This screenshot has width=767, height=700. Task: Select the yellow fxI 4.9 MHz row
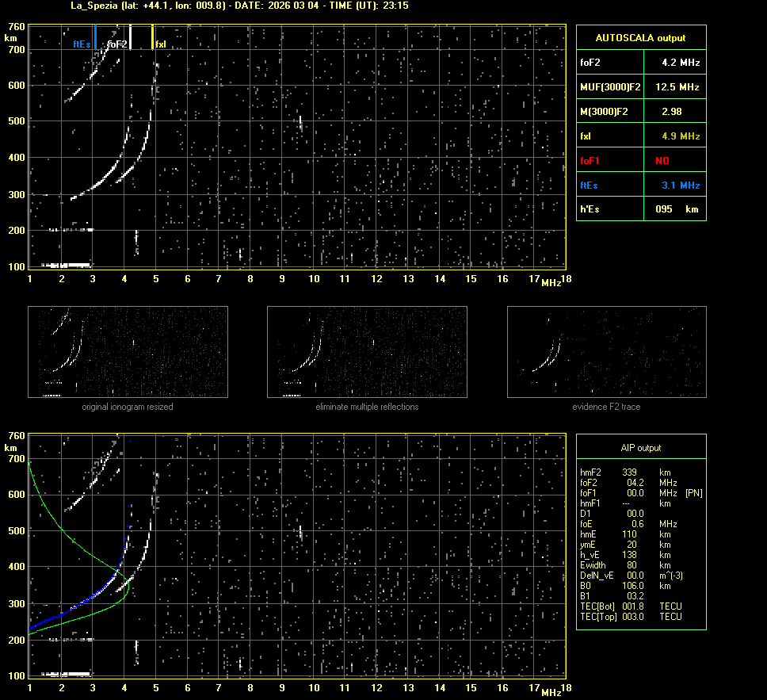click(x=640, y=136)
